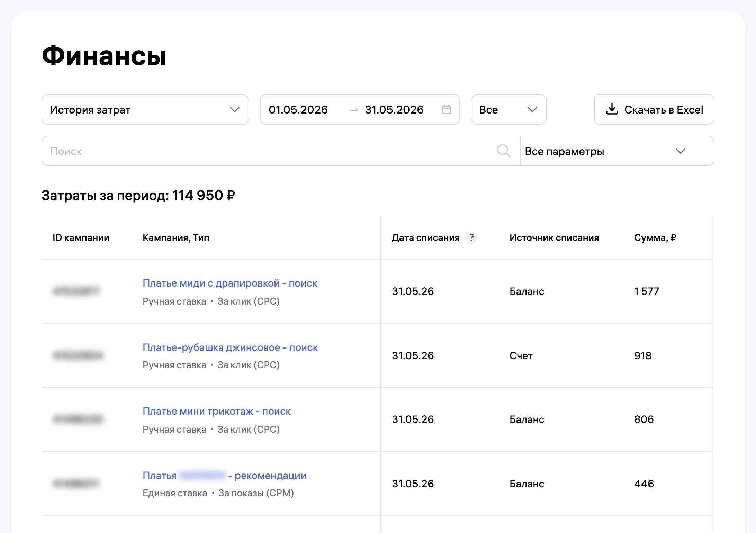756x533 pixels.
Task: Open campaign Платье миди с драпировкой - поиск
Action: (x=230, y=283)
